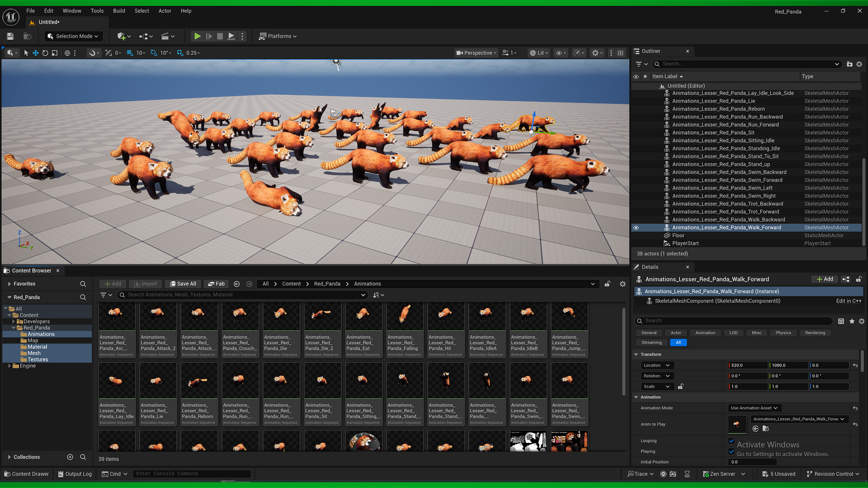Click Edit in C++ link
This screenshot has width=868, height=488.
point(848,301)
